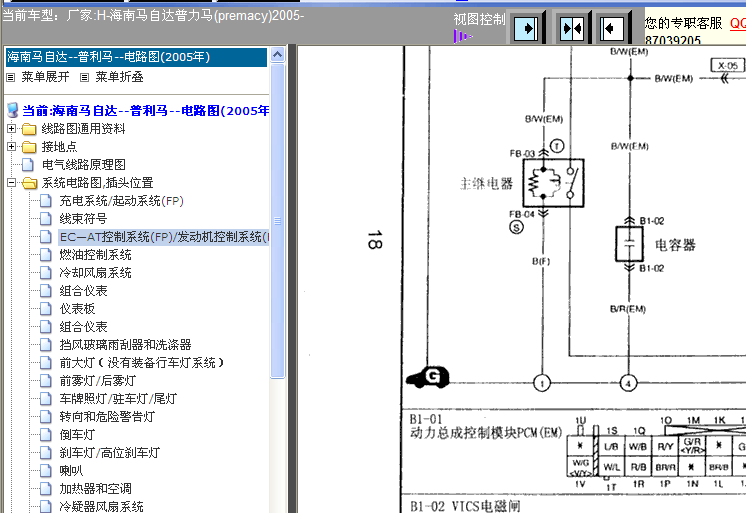Click the 主继电器 relay symbol in diagram
This screenshot has height=513, width=746.
pyautogui.click(x=553, y=183)
